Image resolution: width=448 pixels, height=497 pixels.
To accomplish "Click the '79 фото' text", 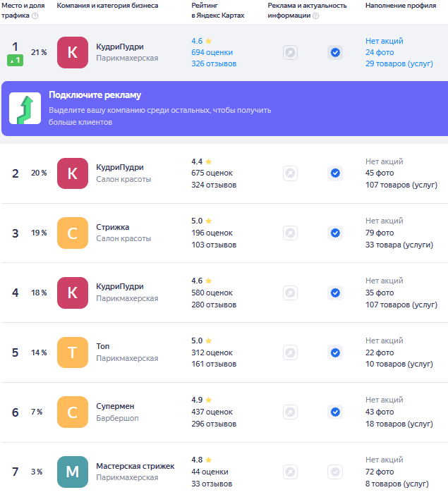I will [380, 233].
